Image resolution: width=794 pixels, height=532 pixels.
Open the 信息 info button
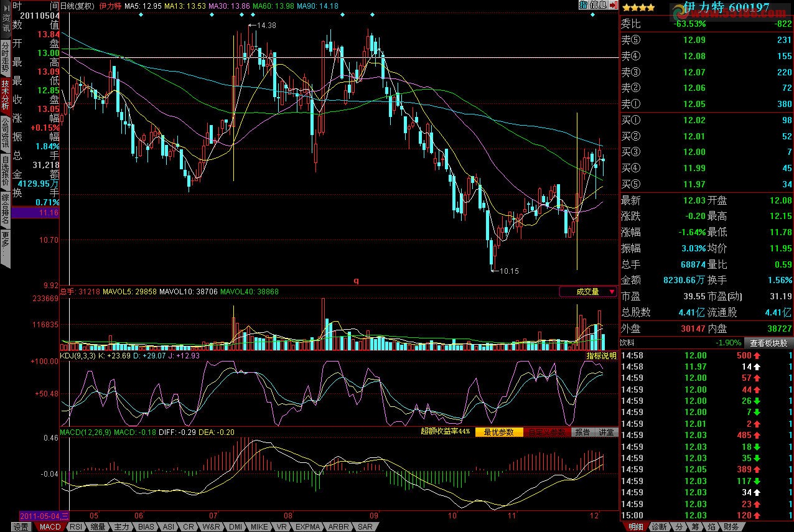pyautogui.click(x=598, y=5)
